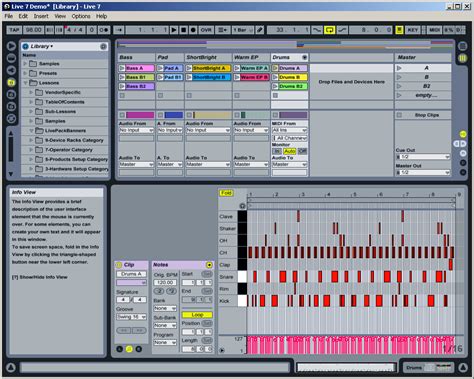Viewport: 474px width, 379px height.
Task: Toggle the Fold button in note editor
Action: pyautogui.click(x=226, y=193)
